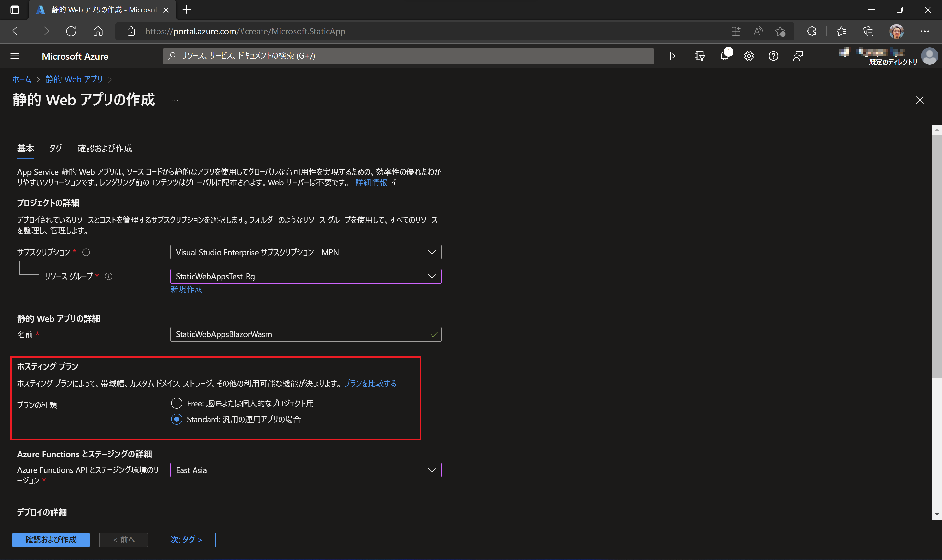
Task: Open browser Settings and more menu
Action: click(924, 31)
